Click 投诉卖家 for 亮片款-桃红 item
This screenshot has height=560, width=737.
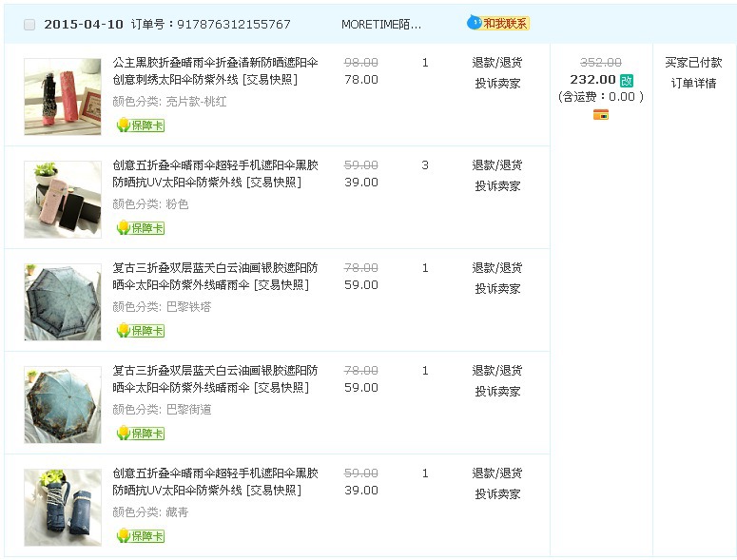coord(497,83)
